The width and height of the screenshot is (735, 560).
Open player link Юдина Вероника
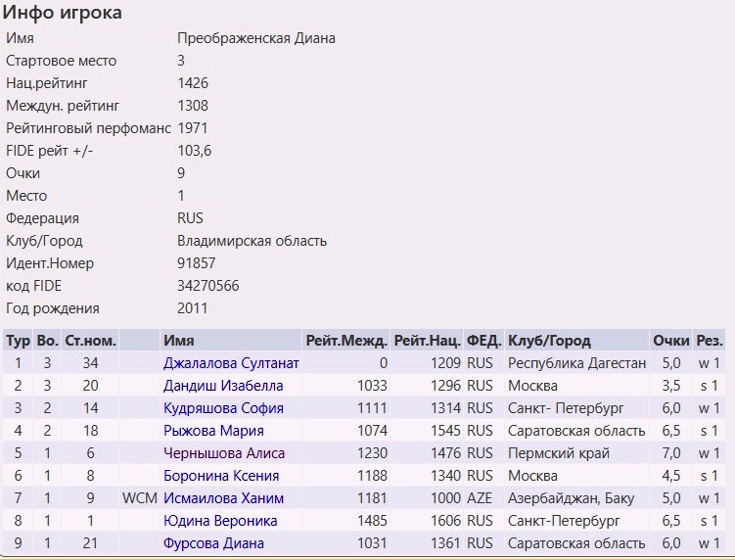click(x=220, y=521)
